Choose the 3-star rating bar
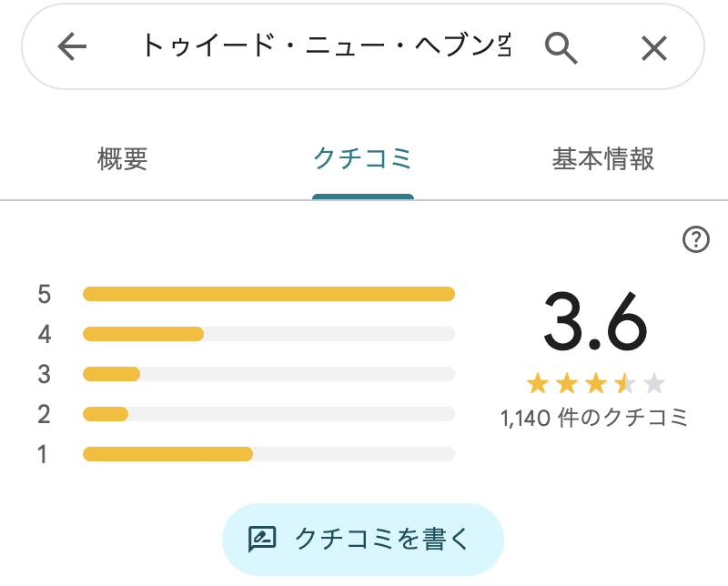728x586 pixels. [268, 374]
